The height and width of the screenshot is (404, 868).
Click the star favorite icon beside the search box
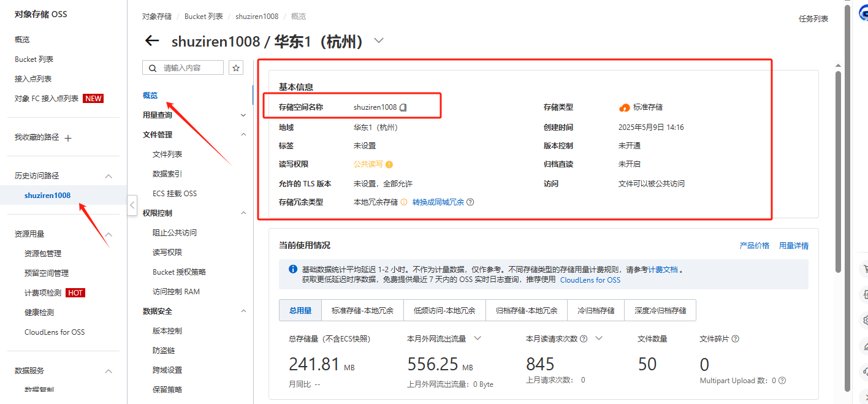pyautogui.click(x=236, y=67)
